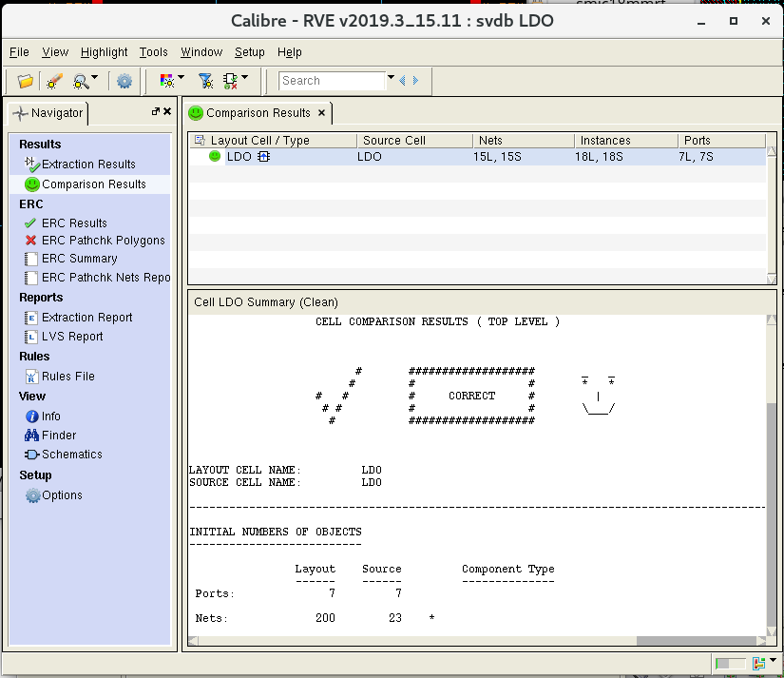Open the Schematics view
Screen dimensions: 784x678
(71, 455)
